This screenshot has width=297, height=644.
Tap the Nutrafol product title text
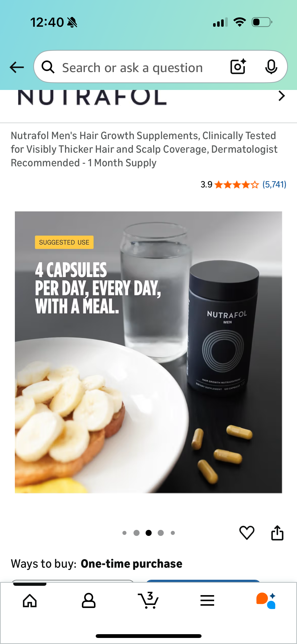click(x=144, y=149)
